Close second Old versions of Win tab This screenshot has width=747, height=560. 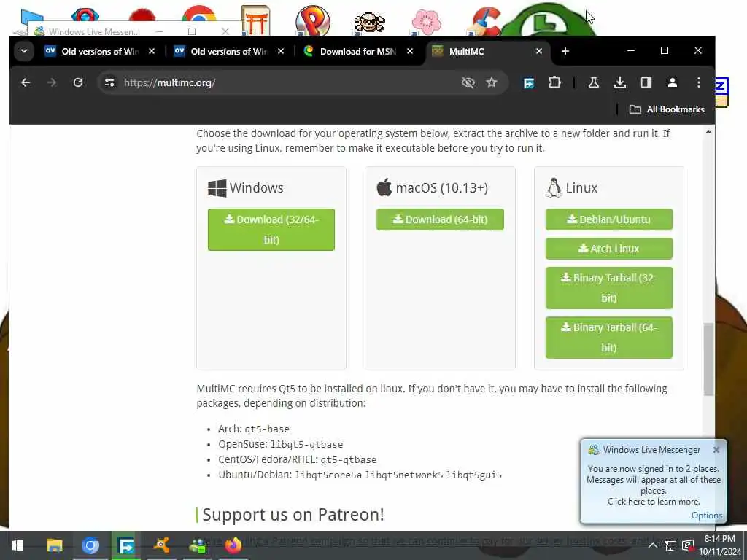pyautogui.click(x=281, y=51)
